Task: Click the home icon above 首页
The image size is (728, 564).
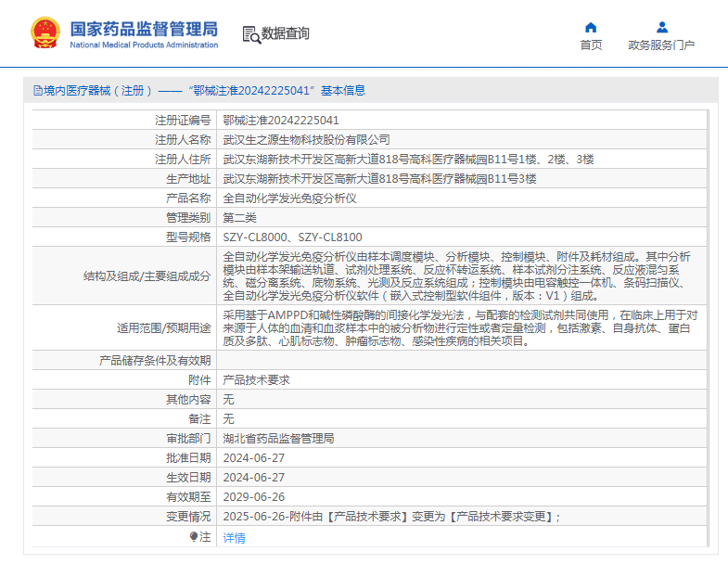Action: pos(591,28)
